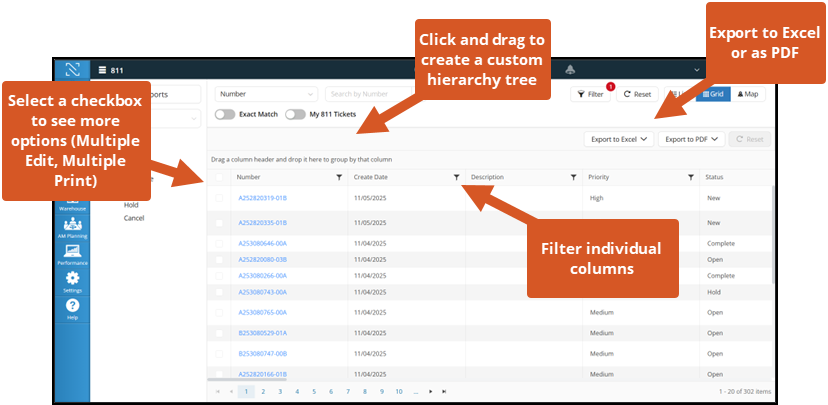Expand the Export to Excel dropdown
The width and height of the screenshot is (828, 405).
[618, 140]
